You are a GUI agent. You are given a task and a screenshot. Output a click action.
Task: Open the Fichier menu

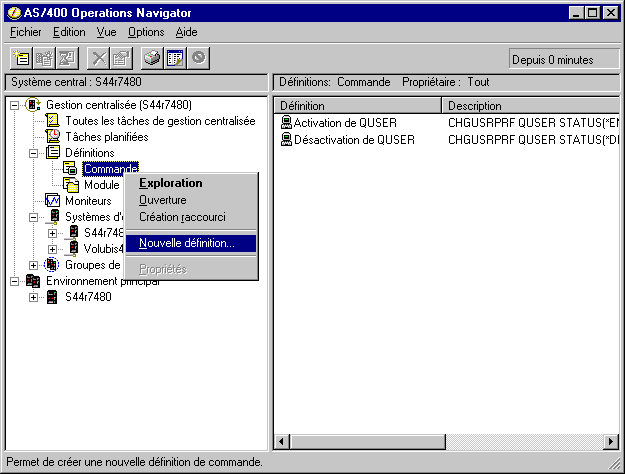pos(26,32)
